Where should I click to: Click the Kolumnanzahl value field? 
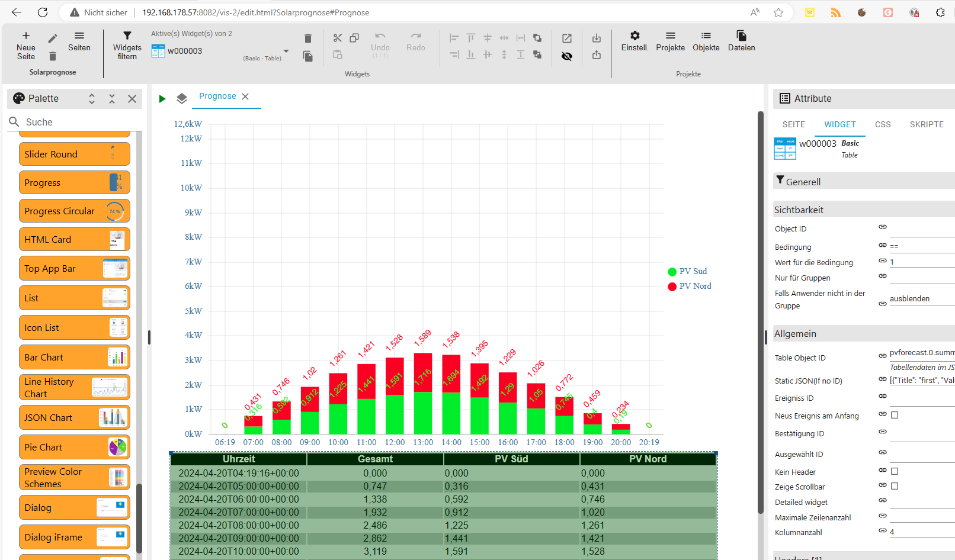(922, 532)
